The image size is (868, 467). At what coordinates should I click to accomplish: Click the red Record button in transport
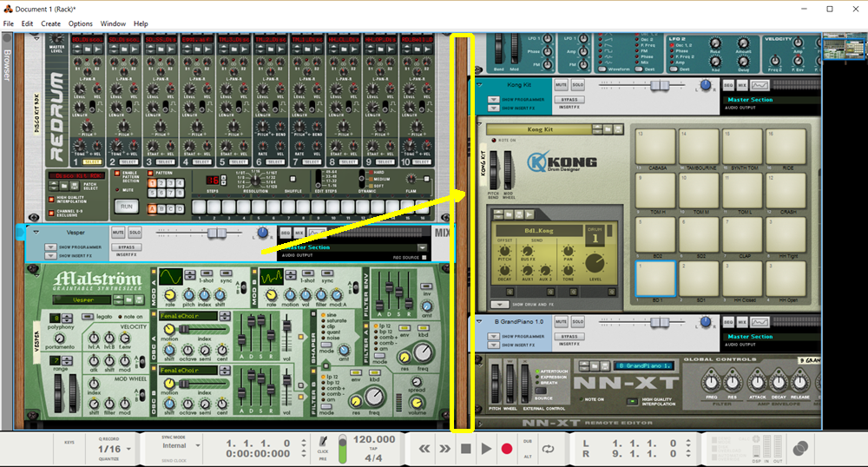coord(507,449)
